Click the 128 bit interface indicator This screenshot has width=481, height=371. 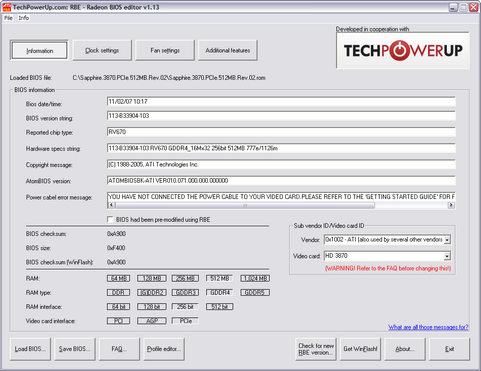pyautogui.click(x=152, y=307)
